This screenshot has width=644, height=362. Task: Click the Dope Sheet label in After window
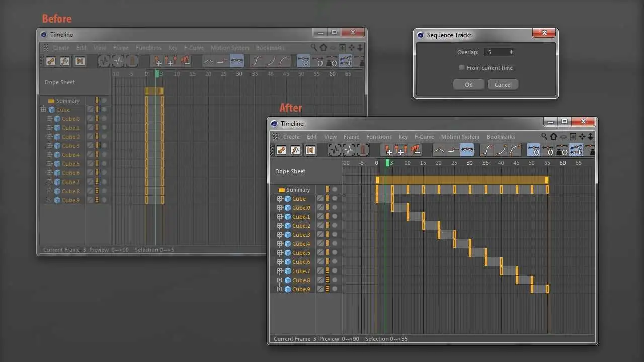point(290,171)
